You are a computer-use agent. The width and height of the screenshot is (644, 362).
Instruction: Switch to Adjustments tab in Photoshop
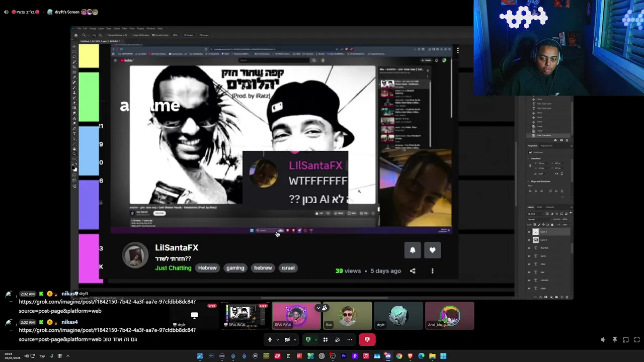547,145
